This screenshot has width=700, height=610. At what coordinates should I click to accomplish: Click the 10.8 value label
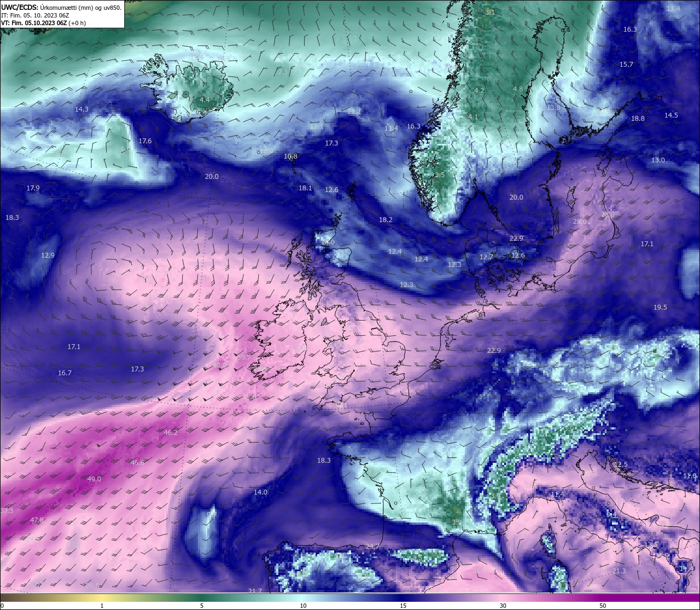tap(291, 156)
